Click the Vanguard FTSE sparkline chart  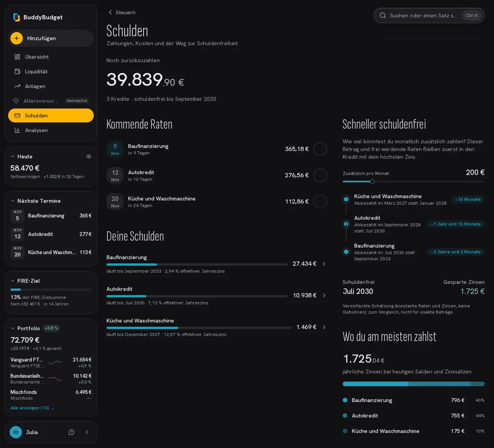[x=55, y=362]
